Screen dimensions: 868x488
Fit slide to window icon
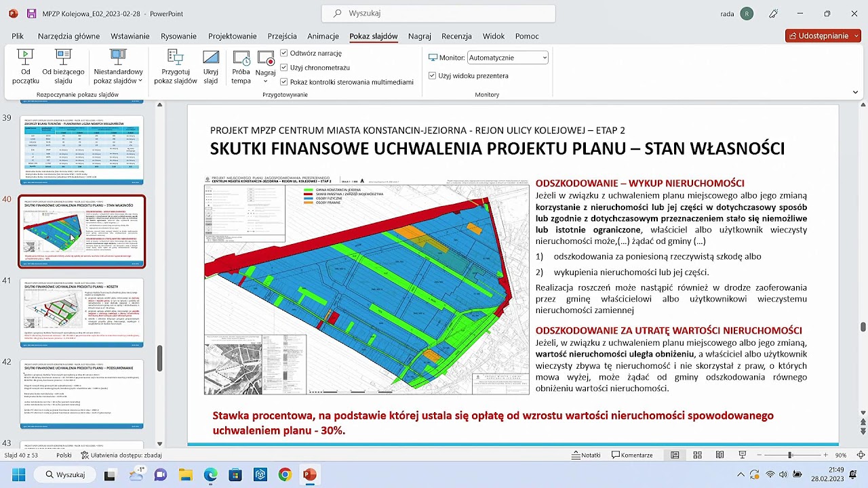pos(861,455)
